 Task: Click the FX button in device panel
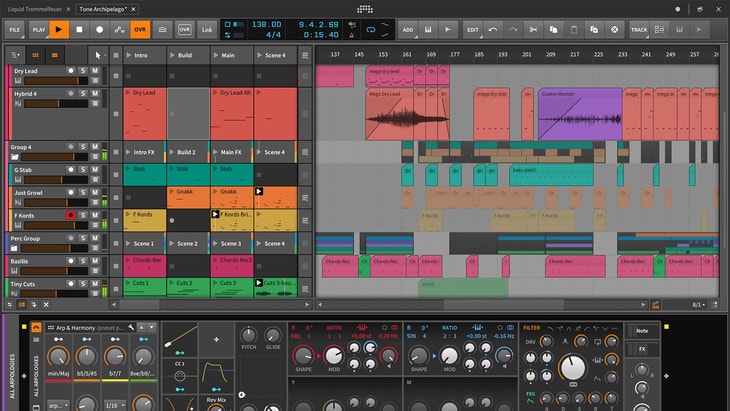click(x=642, y=349)
